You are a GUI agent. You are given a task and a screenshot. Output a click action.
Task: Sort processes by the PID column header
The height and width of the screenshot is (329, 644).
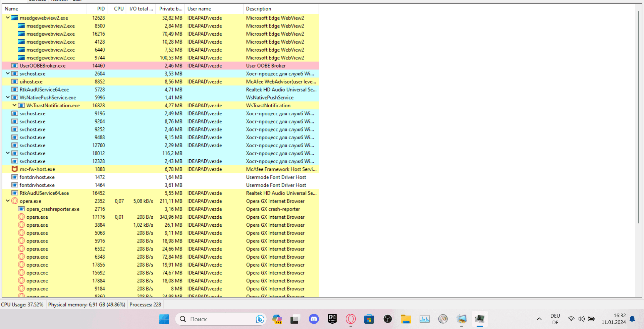pyautogui.click(x=97, y=9)
